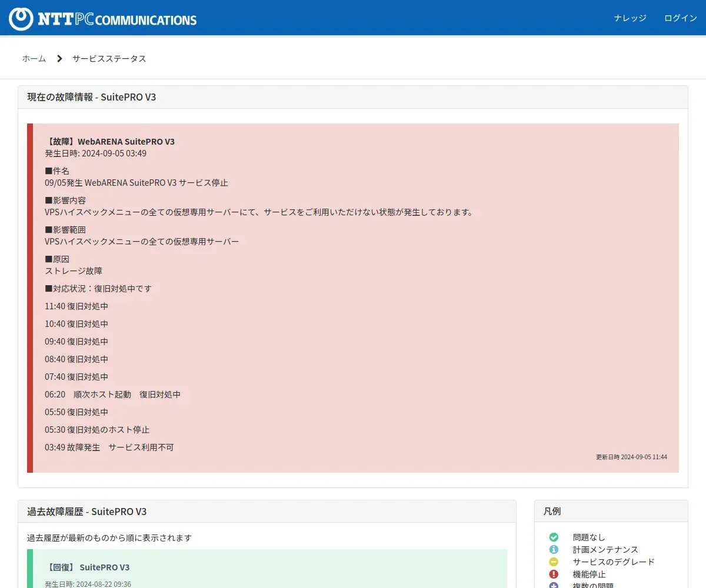This screenshot has height=588, width=706.
Task: Click the 10:40 復旧対処中 entry
Action: (76, 324)
